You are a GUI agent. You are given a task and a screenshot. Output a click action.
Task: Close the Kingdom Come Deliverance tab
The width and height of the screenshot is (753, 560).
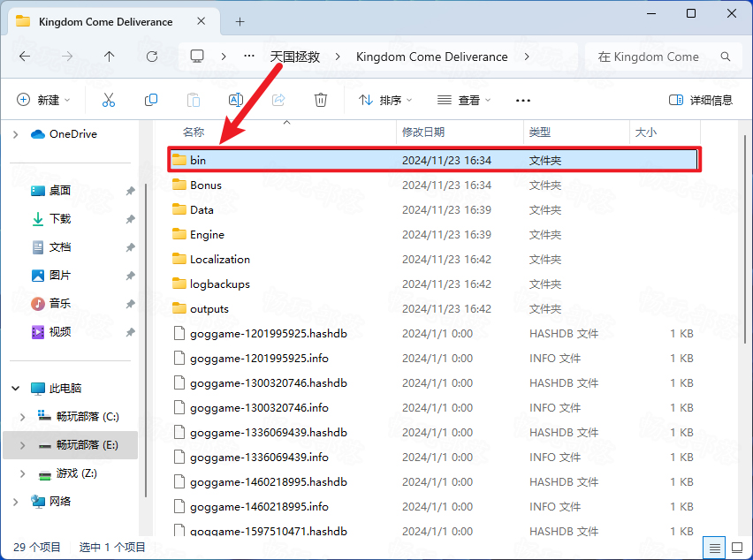pyautogui.click(x=202, y=21)
